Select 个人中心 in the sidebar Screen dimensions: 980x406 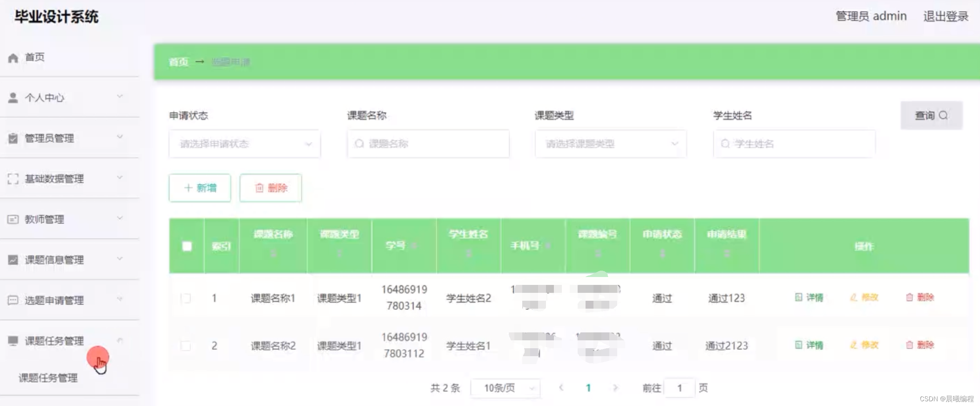coord(44,98)
